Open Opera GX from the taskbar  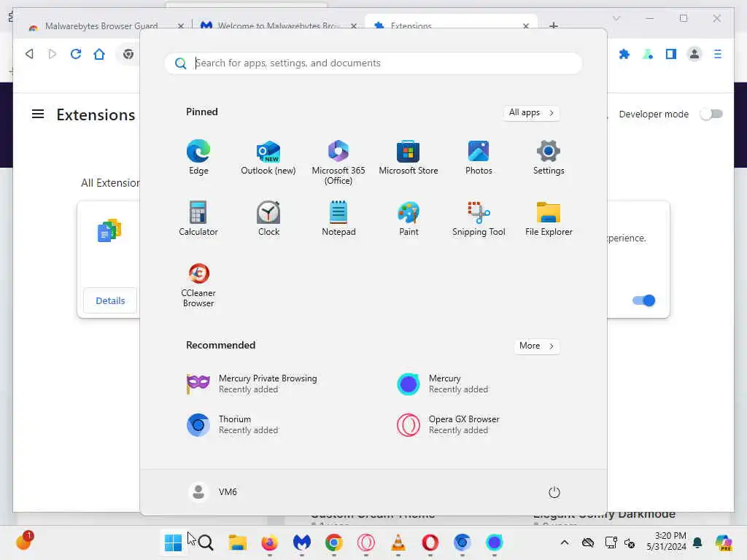pos(366,542)
